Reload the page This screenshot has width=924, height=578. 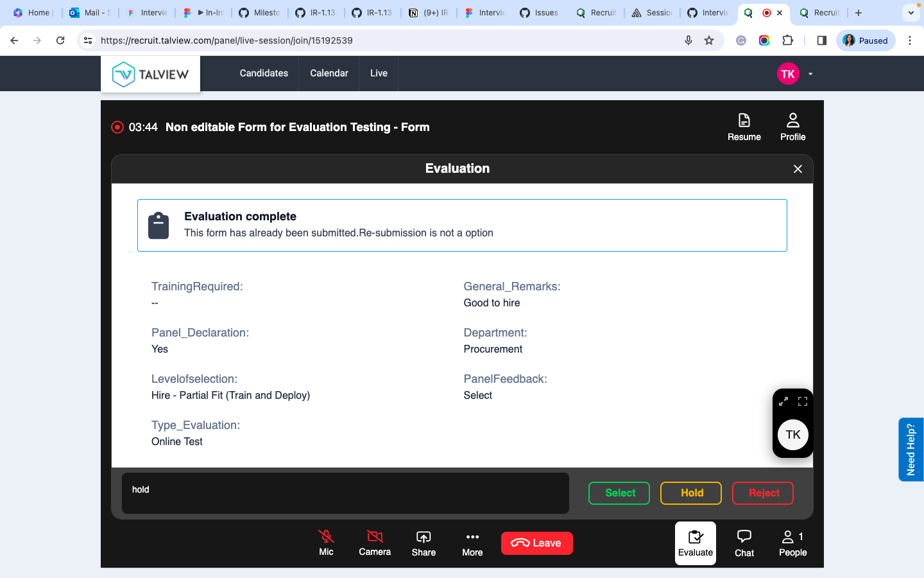click(60, 40)
